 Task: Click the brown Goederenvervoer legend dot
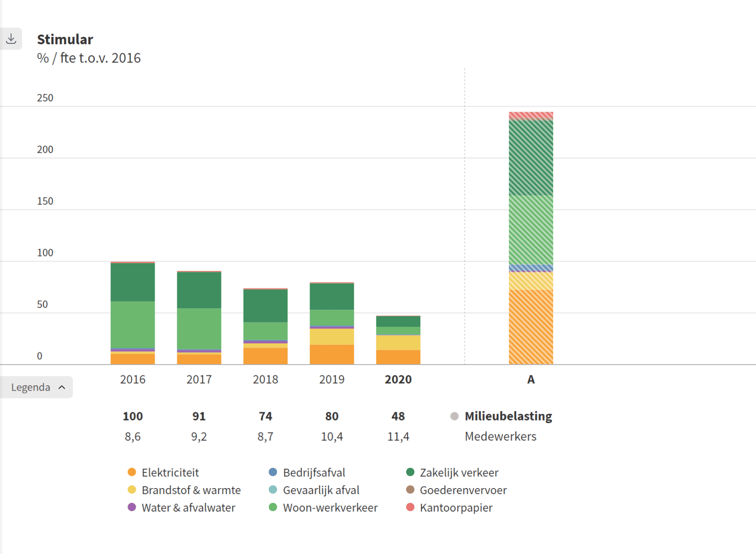tap(409, 490)
